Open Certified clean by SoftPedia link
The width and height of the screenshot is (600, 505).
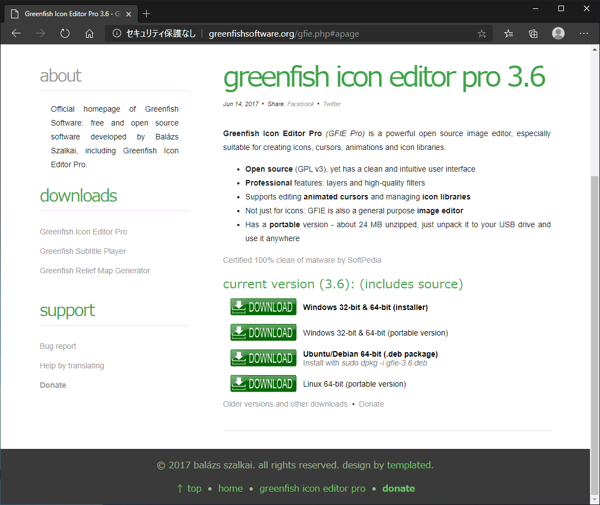pyautogui.click(x=302, y=260)
